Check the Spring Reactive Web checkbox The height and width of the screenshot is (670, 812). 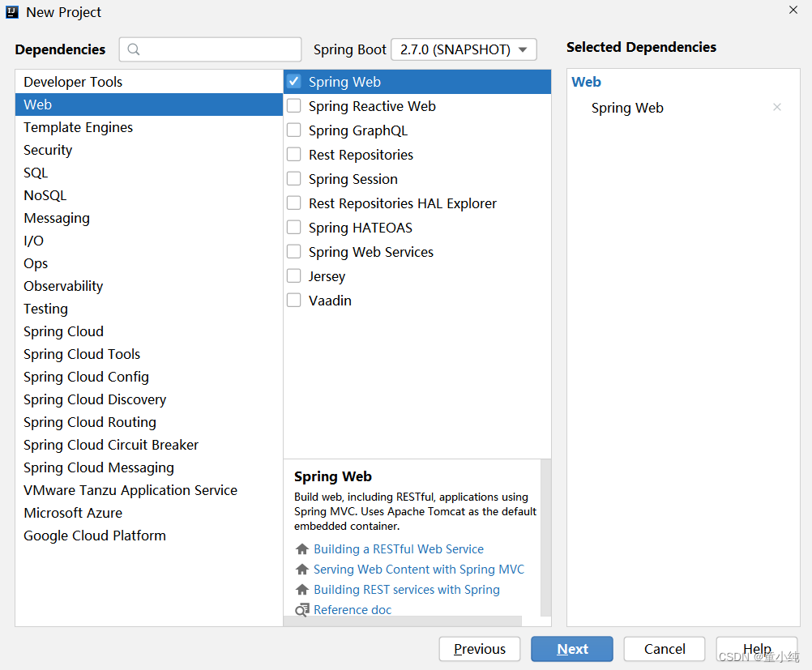(x=293, y=105)
